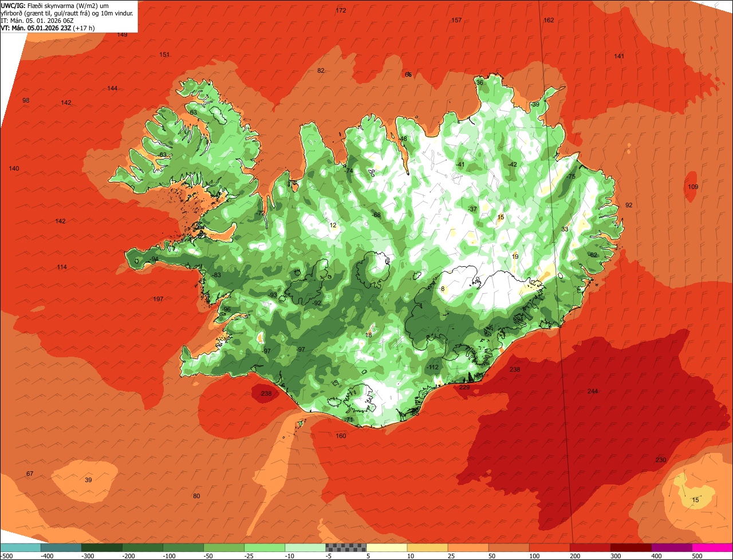
Task: Click the map value 98
Action: point(26,100)
